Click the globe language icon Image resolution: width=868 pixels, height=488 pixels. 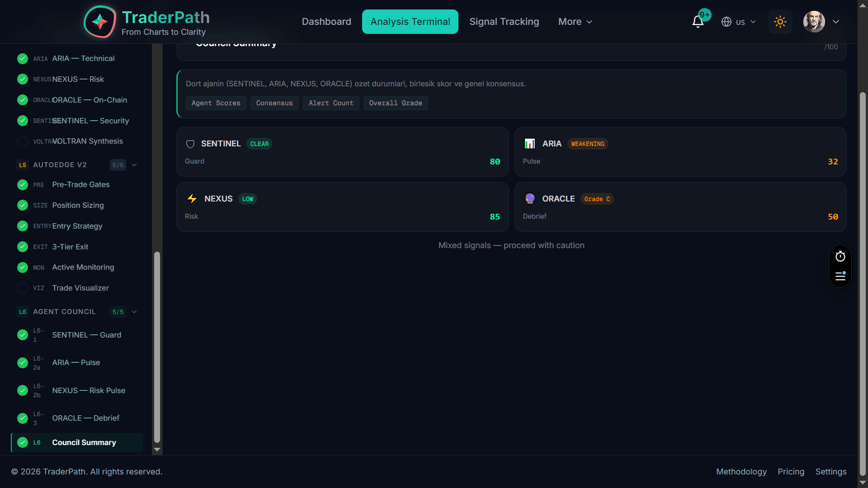[726, 22]
